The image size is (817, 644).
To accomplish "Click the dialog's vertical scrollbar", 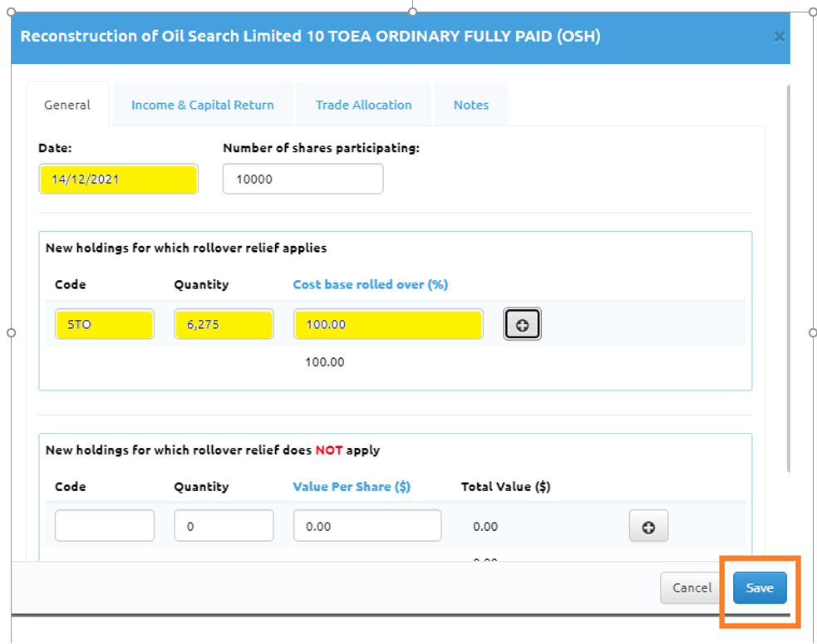I will pos(789,278).
